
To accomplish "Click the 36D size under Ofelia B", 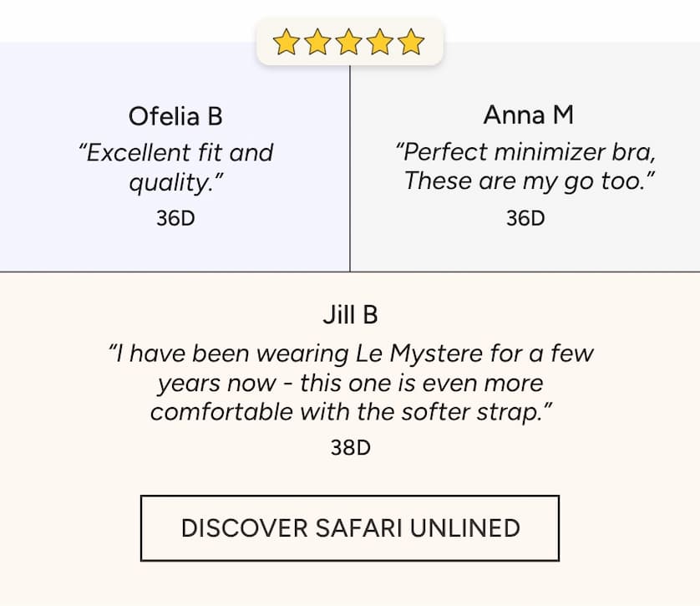I will tap(175, 218).
